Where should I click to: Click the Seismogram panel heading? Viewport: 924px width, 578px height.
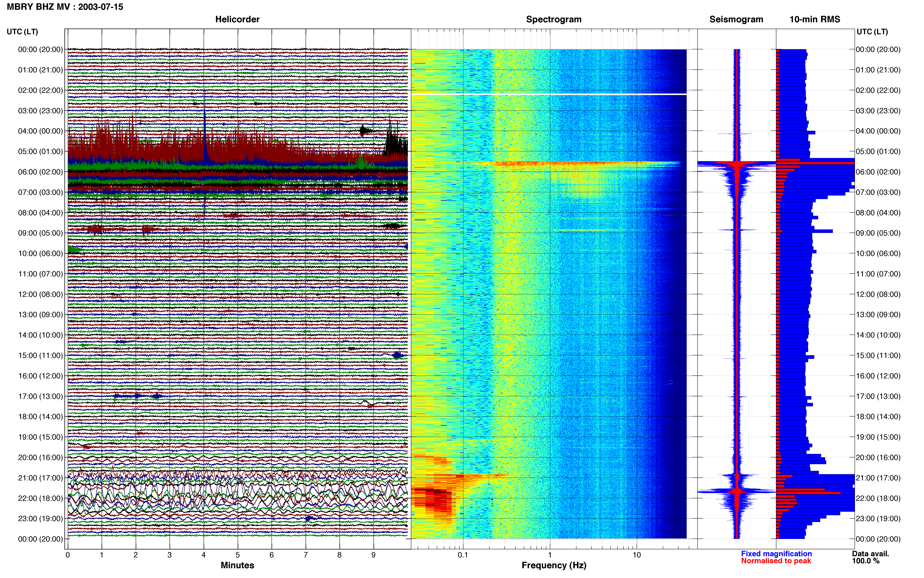click(x=736, y=20)
